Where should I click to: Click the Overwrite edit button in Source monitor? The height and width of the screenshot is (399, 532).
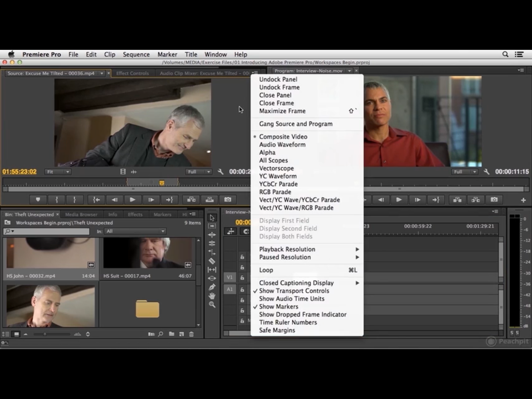click(x=209, y=200)
